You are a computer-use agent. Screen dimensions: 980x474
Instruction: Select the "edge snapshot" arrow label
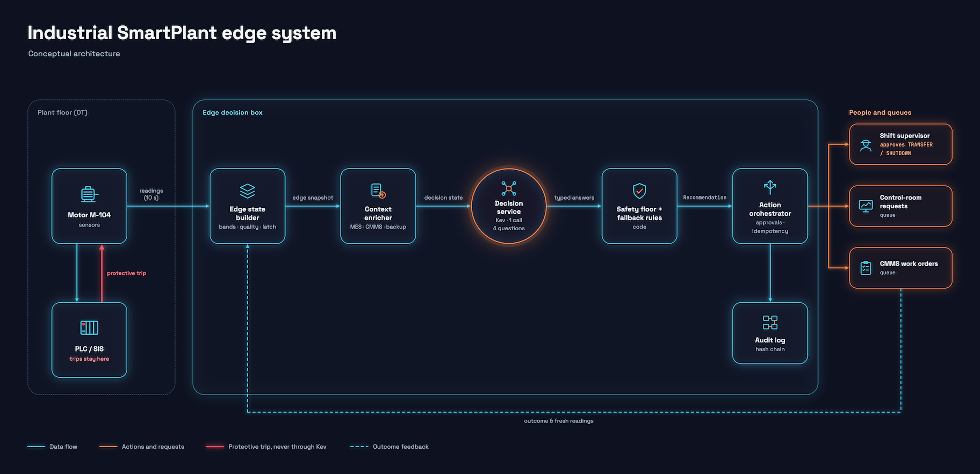pos(313,198)
